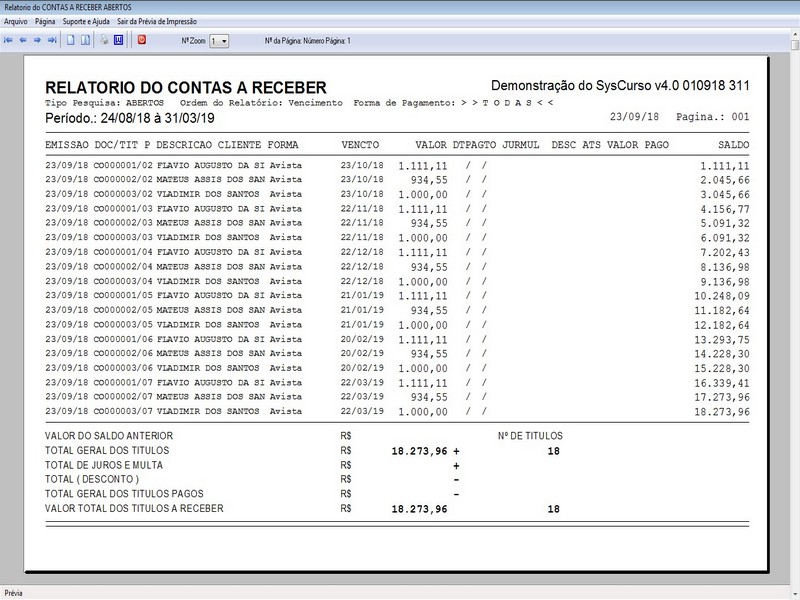Click document CO000001/02 in first row
Image resolution: width=800 pixels, height=600 pixels.
(123, 165)
